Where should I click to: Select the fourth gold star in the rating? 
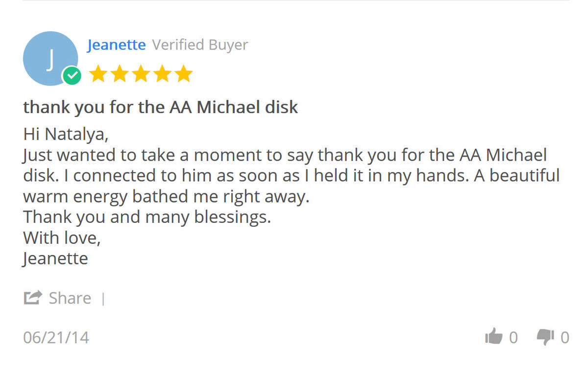click(x=162, y=74)
